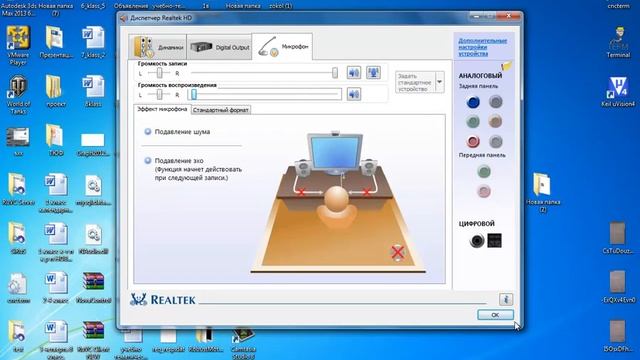Open "Дополнительные настройки устройства" link
Image resolution: width=640 pixels, height=360 pixels.
coord(482,47)
